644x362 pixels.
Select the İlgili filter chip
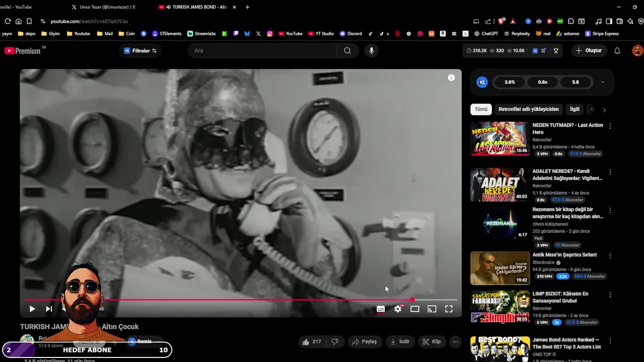pyautogui.click(x=575, y=109)
